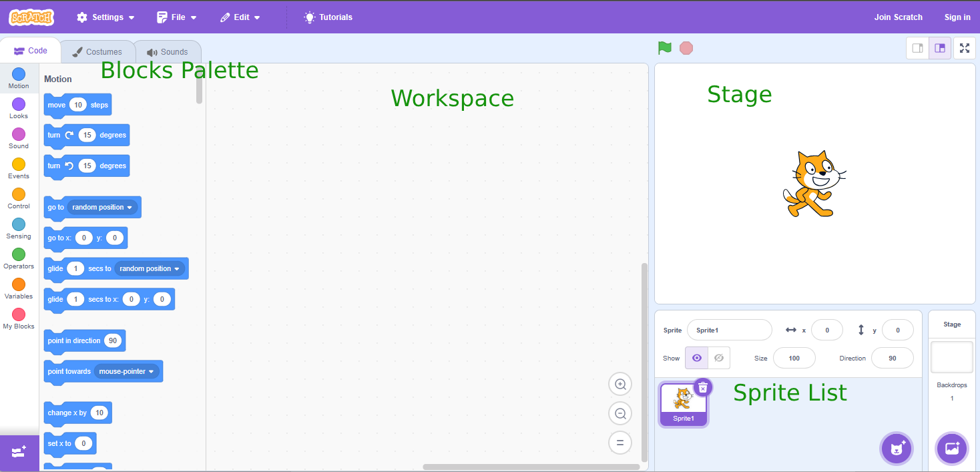Delete Sprite1 using its trash badge
This screenshot has width=980, height=472.
point(703,387)
